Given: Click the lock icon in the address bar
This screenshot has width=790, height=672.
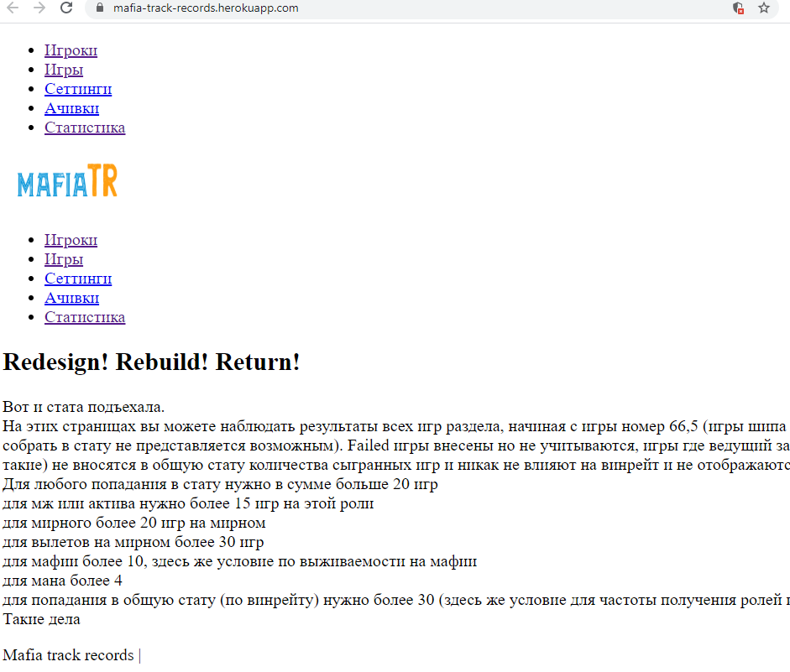Looking at the screenshot, I should [x=98, y=8].
